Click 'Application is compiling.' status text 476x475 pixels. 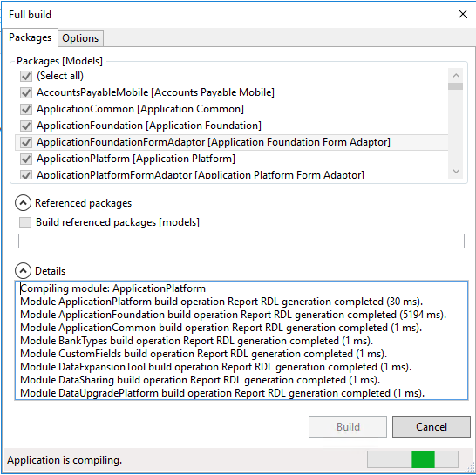[x=65, y=460]
